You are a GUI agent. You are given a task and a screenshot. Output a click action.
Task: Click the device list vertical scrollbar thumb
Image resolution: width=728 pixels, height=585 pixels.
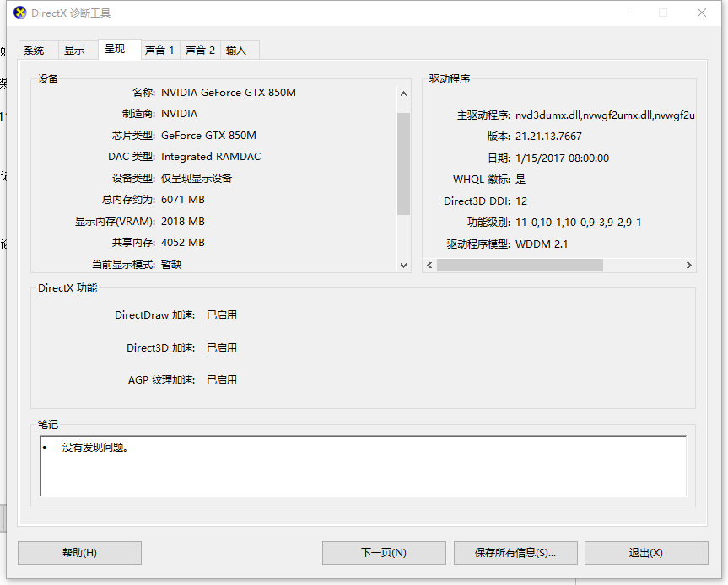click(403, 164)
